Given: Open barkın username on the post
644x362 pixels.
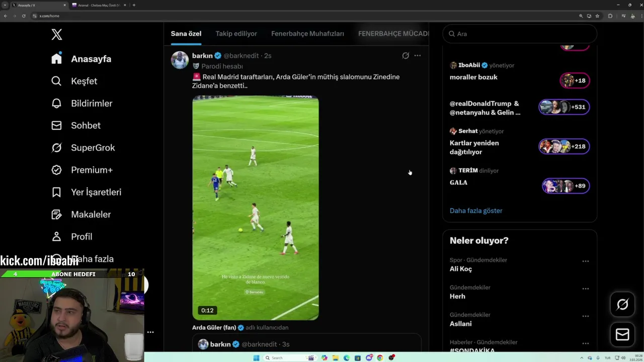Looking at the screenshot, I should pyautogui.click(x=202, y=55).
